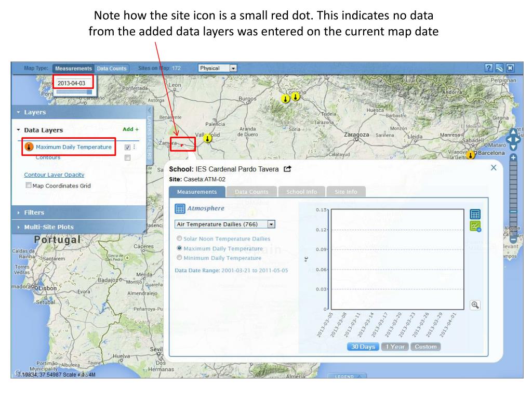
Task: Click Contour Layer Opacity link
Action: click(x=54, y=175)
